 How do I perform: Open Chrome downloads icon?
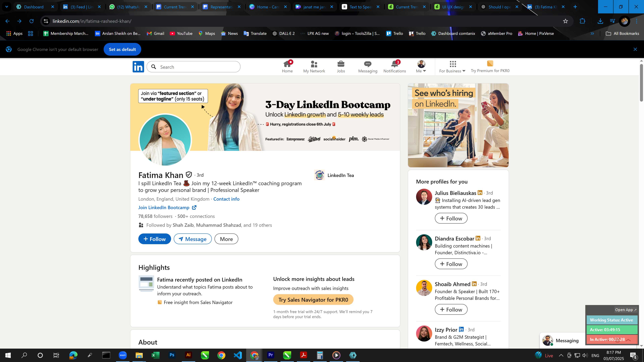click(x=600, y=21)
